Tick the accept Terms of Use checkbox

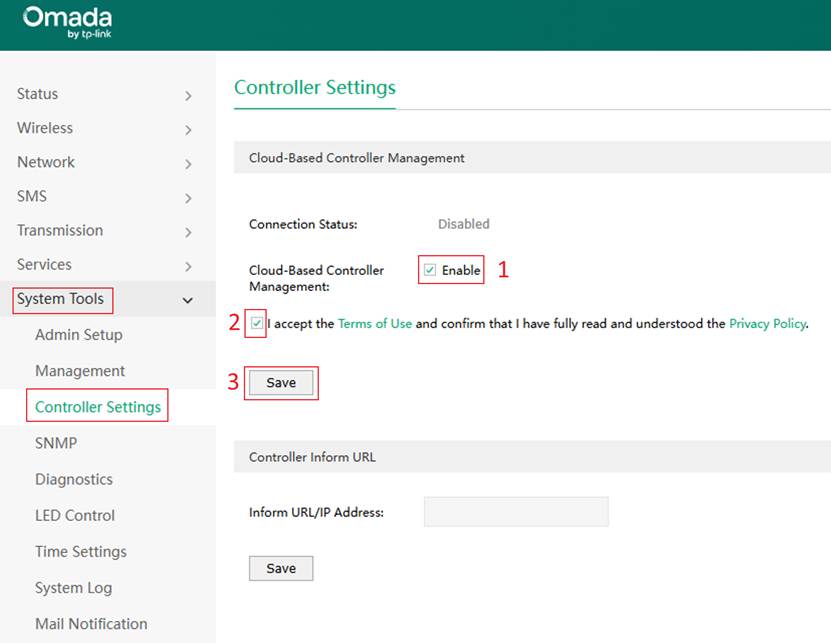click(x=258, y=324)
